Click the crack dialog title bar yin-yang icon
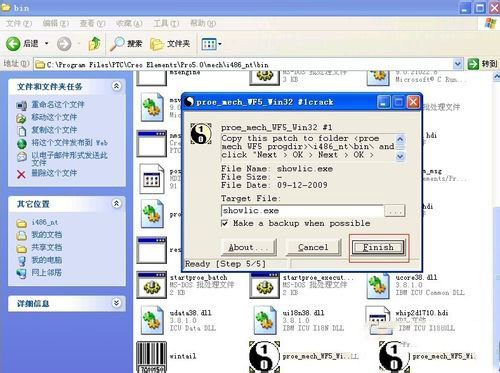 click(x=190, y=101)
